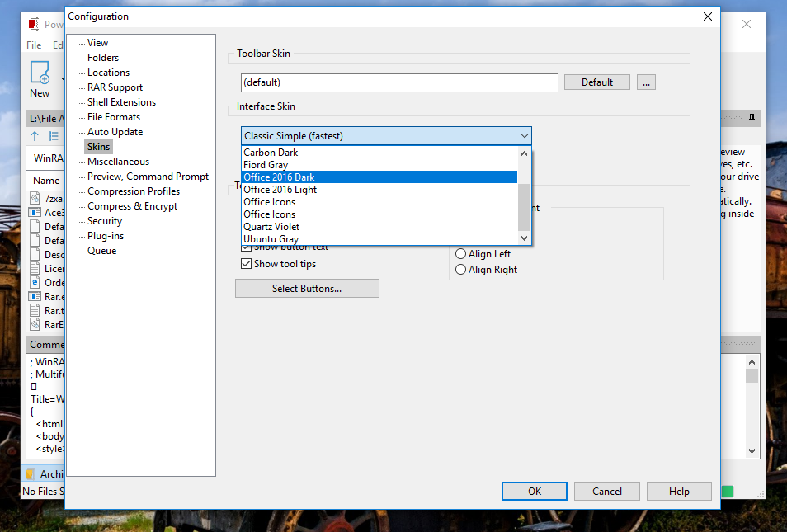Select the Rar.e file icon in list
The image size is (787, 532).
(35, 297)
